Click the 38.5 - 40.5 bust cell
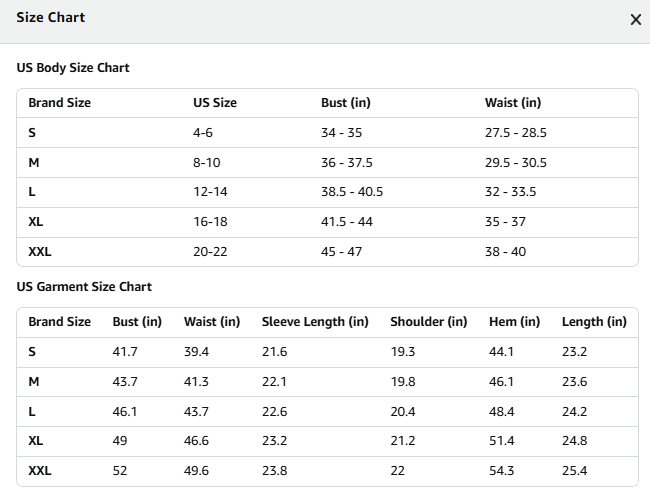This screenshot has height=495, width=650. click(x=352, y=192)
